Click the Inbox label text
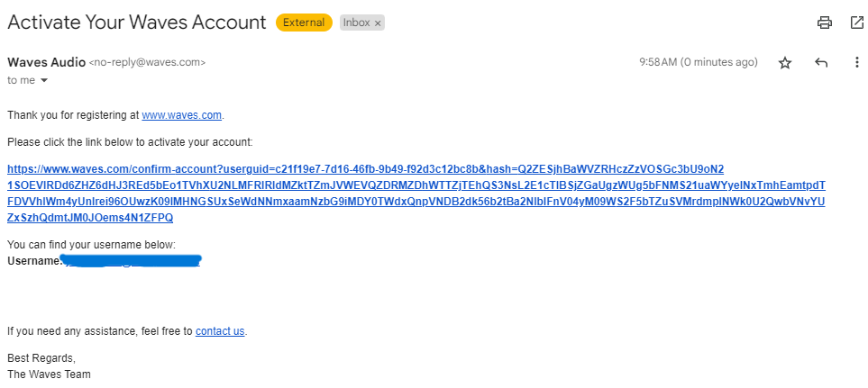The width and height of the screenshot is (868, 388). (356, 23)
